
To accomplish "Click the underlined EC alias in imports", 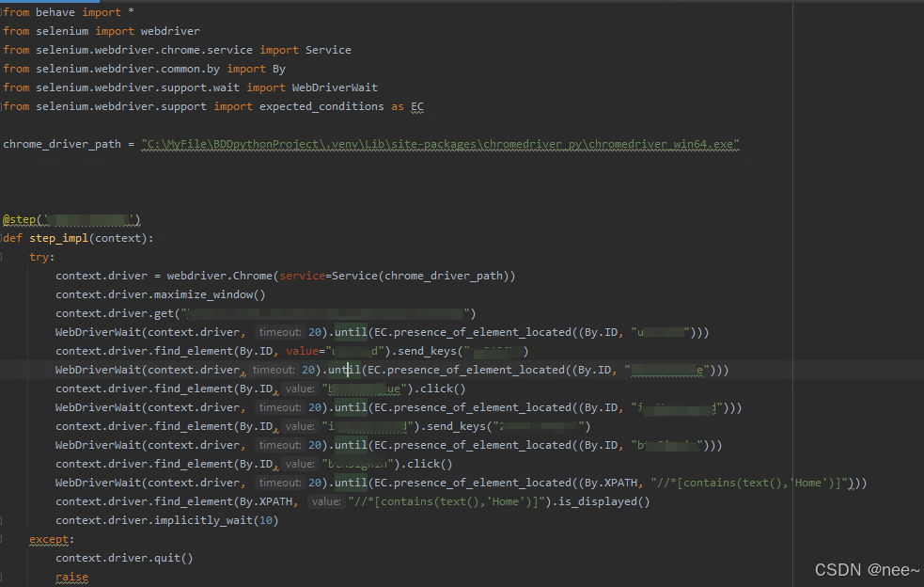I will pos(416,106).
